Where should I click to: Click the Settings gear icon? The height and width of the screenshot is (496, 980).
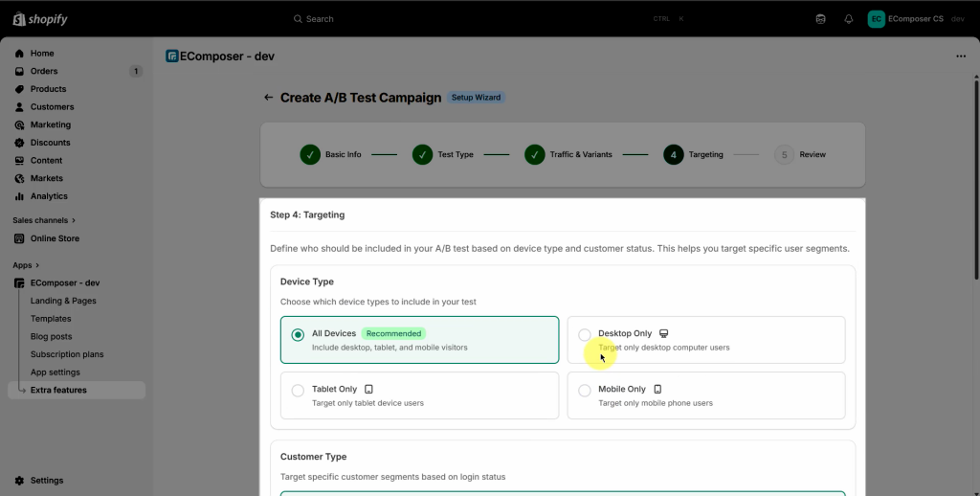tap(19, 481)
